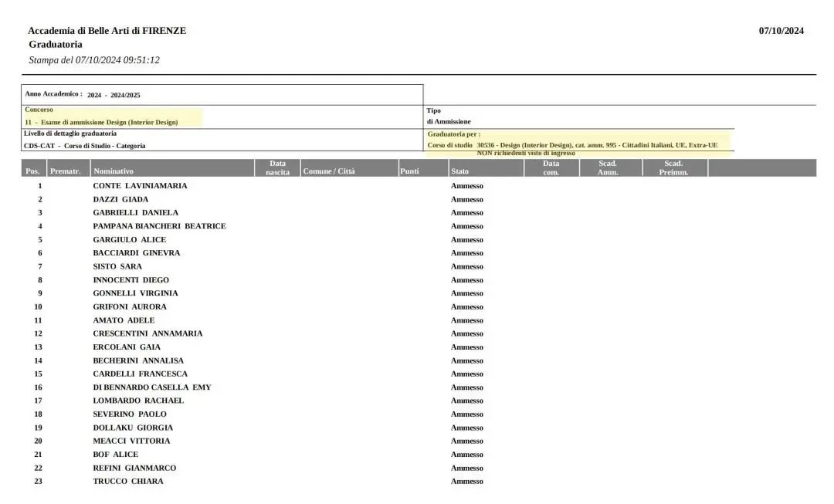Image resolution: width=834 pixels, height=504 pixels.
Task: Click the 'Stato' column header
Action: [459, 171]
